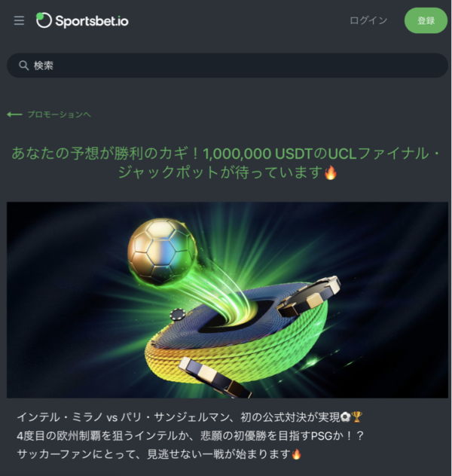Click the green 登録 register button

[x=426, y=20]
